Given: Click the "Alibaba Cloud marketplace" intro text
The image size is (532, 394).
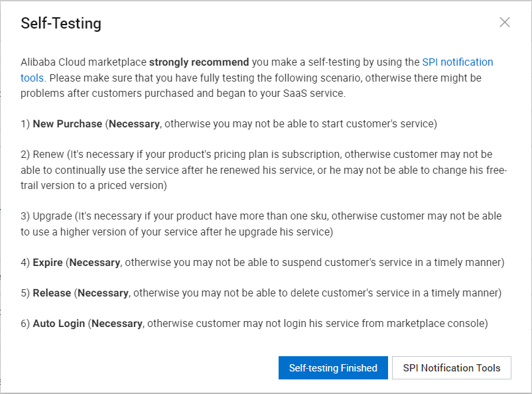Looking at the screenshot, I should [83, 62].
